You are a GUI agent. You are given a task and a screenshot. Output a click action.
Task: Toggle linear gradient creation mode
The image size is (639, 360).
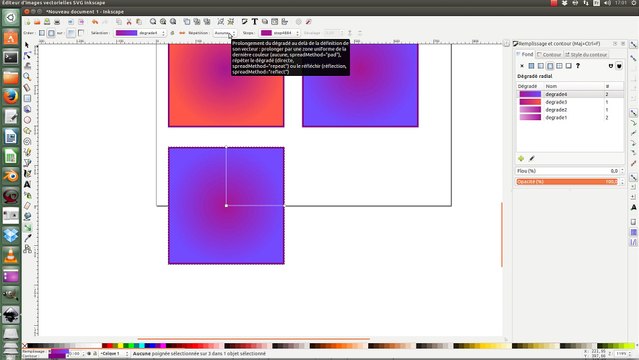[42, 33]
